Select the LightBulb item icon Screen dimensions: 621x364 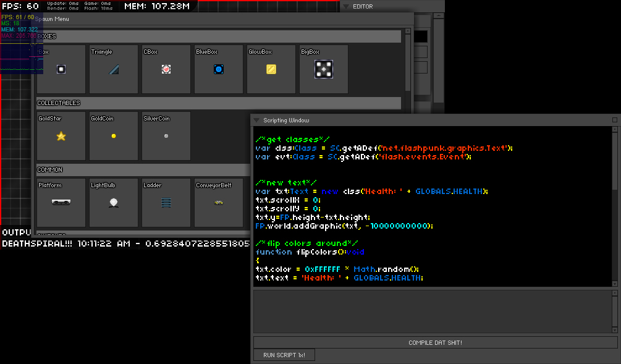(x=113, y=202)
